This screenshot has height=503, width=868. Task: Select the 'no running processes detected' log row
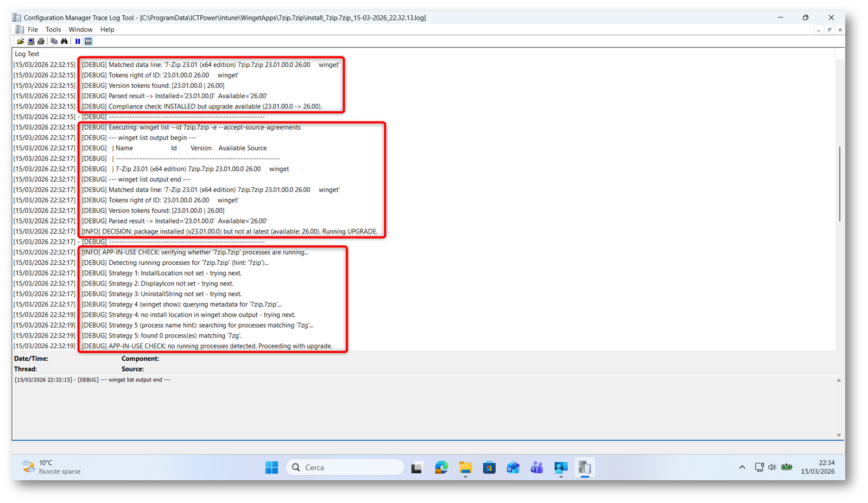coord(423,346)
